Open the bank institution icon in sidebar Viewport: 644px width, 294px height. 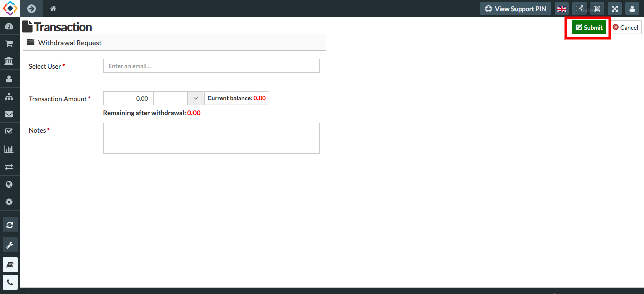10,60
